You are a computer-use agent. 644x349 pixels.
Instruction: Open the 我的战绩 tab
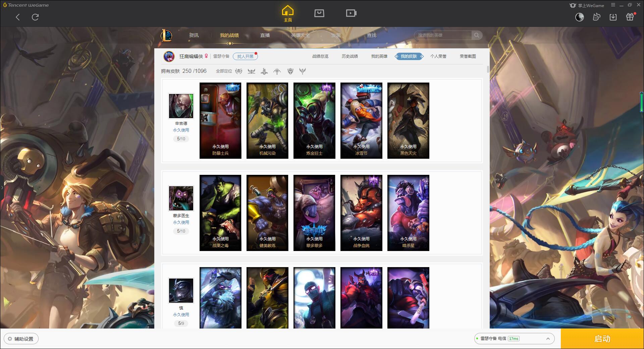coord(229,35)
